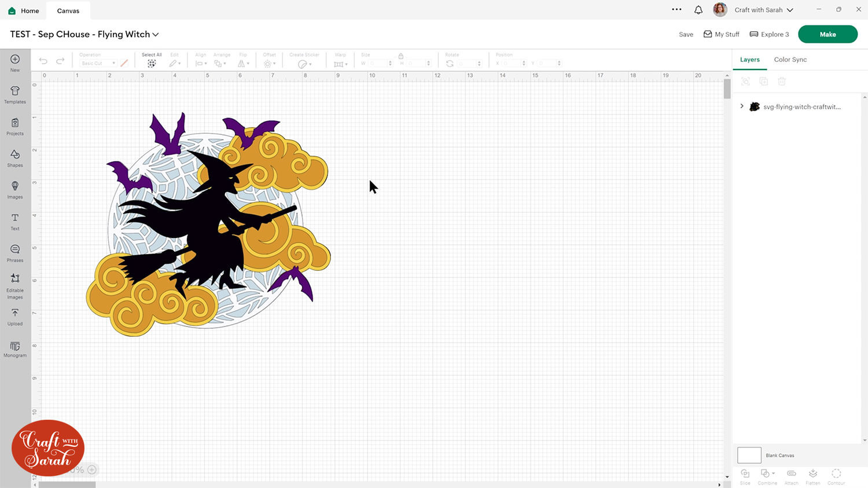Click the Width size field
Screen dimensions: 868x488
pyautogui.click(x=379, y=63)
